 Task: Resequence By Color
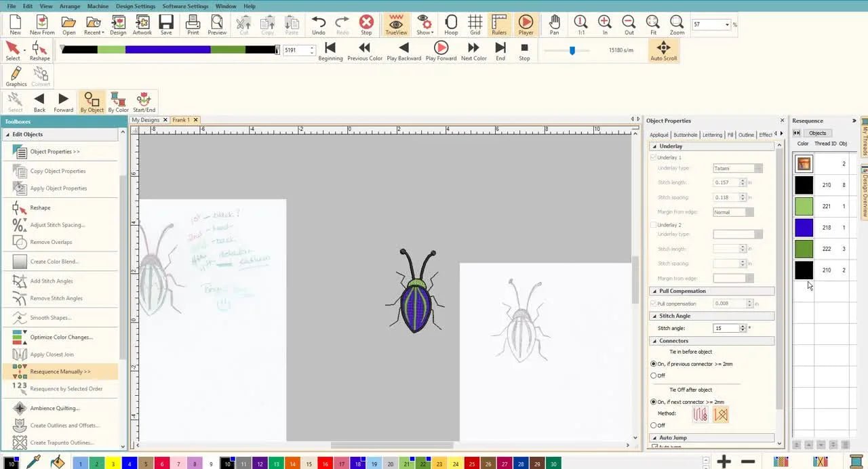pos(118,102)
